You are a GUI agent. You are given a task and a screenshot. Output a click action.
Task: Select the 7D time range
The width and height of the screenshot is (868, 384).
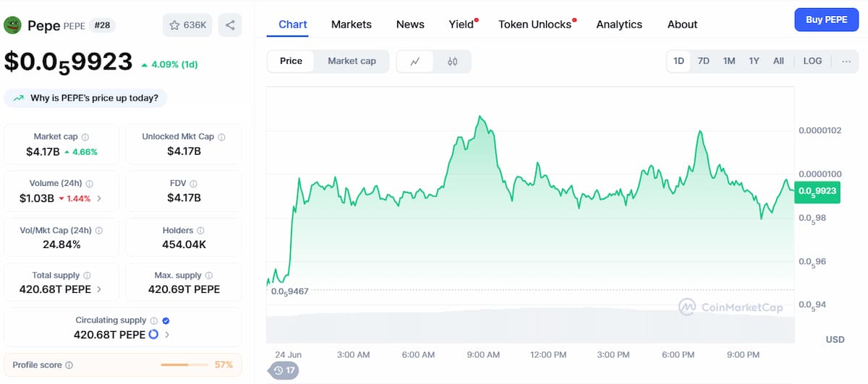click(x=704, y=61)
